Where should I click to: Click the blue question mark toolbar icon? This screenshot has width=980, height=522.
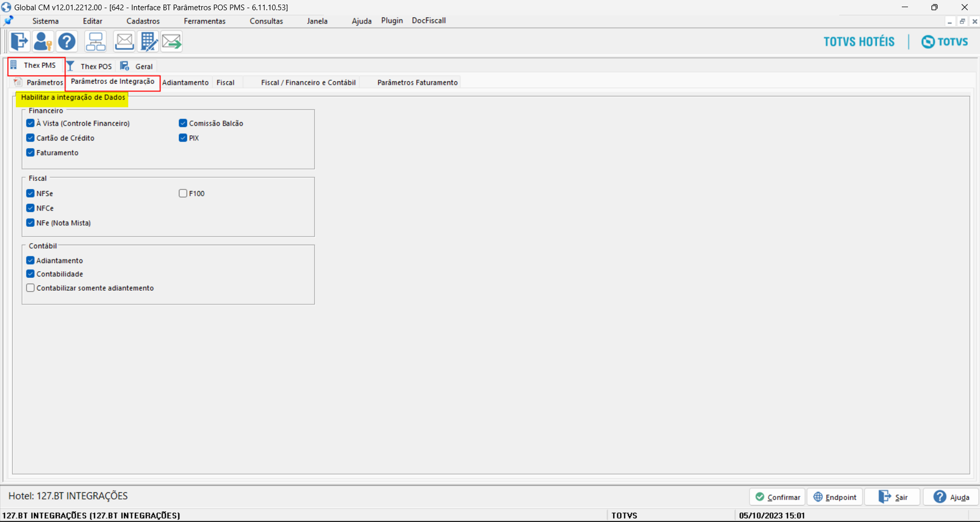(66, 41)
